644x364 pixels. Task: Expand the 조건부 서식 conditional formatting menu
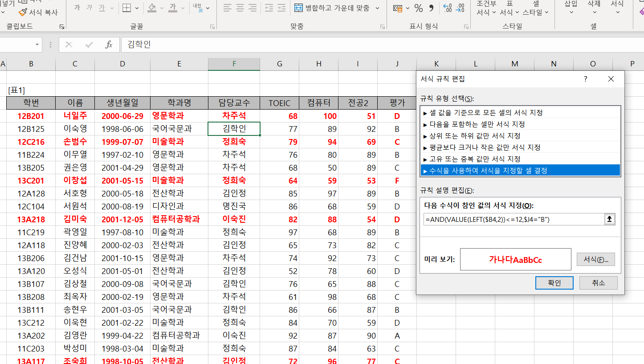coord(486,9)
